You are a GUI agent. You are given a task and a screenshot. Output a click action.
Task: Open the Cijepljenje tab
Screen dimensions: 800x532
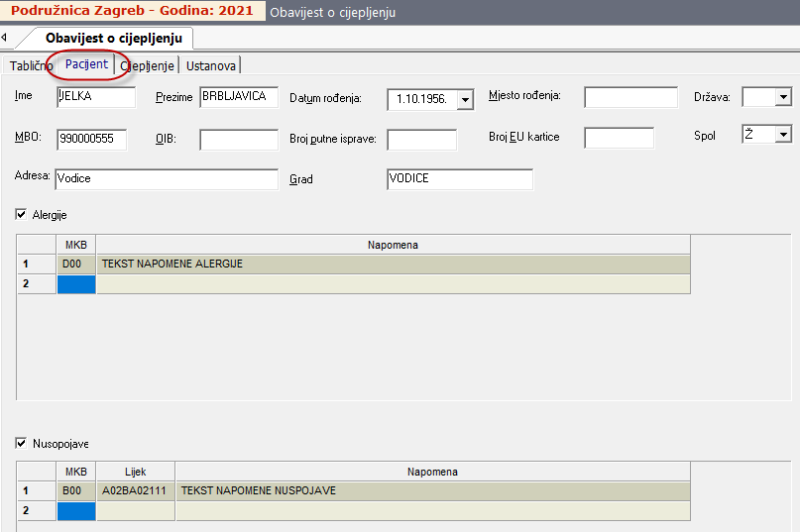pos(148,65)
